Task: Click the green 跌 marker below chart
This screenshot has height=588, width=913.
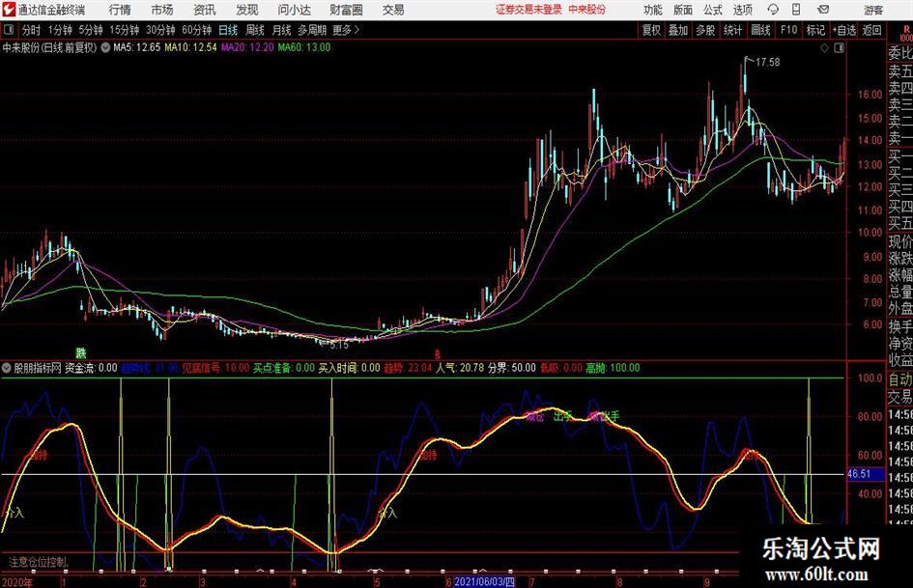Action: pos(81,352)
